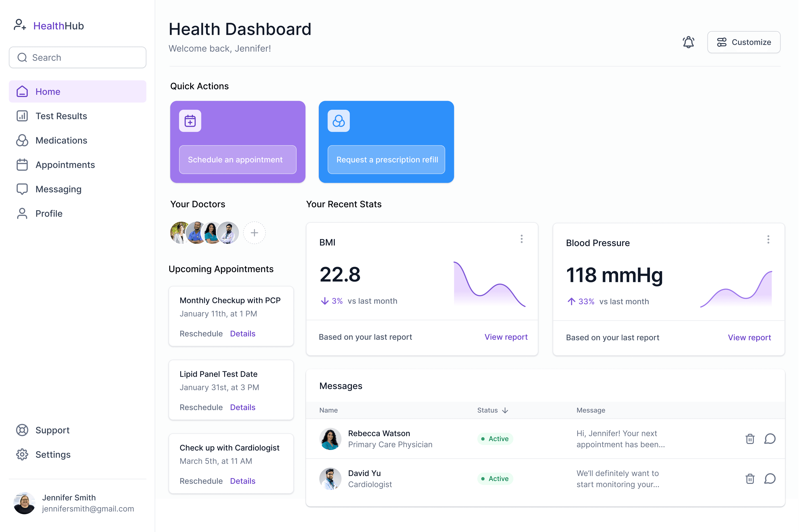Add a doctor with the plus button

point(254,233)
